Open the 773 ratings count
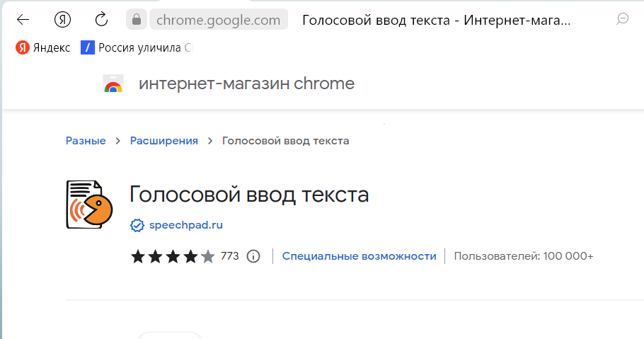Viewport: 644px width, 339px height. click(x=229, y=256)
